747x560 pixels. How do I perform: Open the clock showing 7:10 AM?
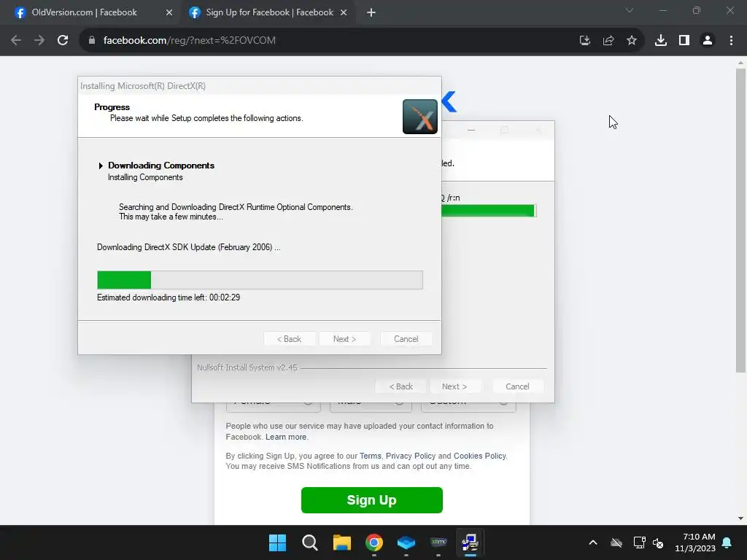tap(695, 542)
